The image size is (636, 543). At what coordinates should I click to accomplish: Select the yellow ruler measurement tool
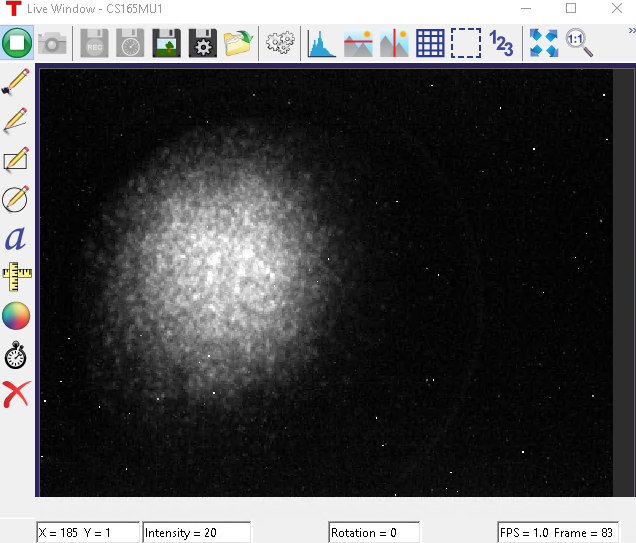coord(16,277)
